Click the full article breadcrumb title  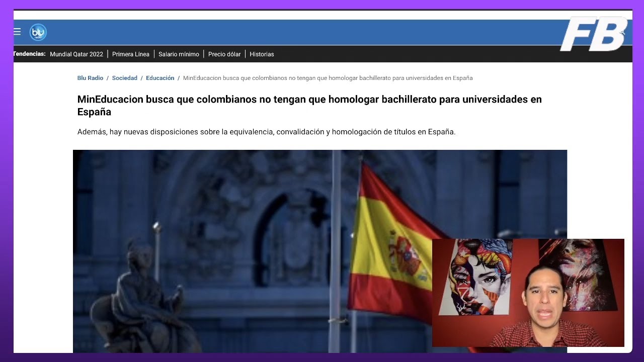(x=327, y=78)
